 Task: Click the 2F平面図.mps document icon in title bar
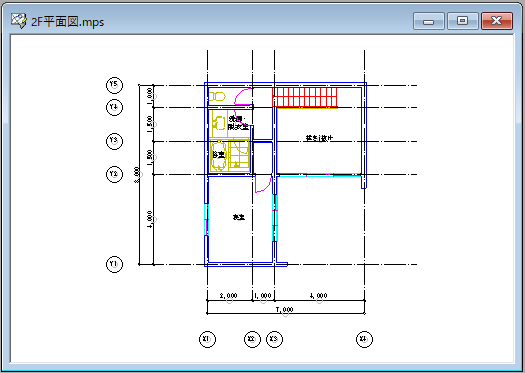[x=18, y=21]
